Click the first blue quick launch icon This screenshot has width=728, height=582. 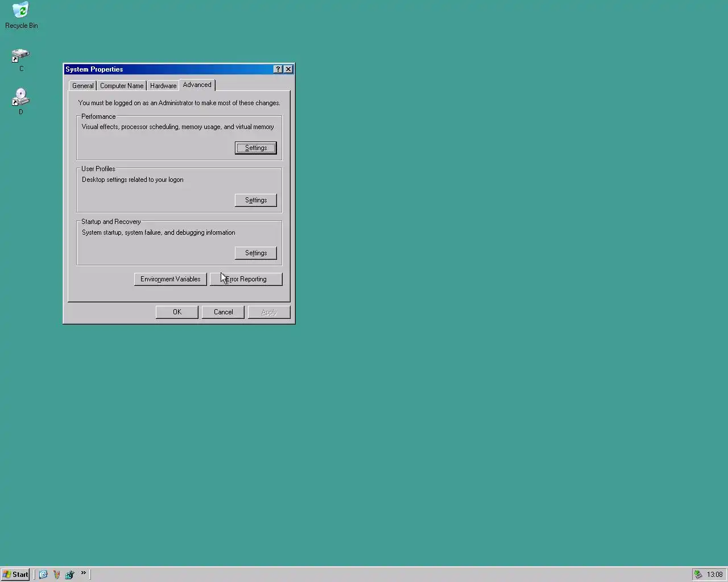(x=43, y=575)
